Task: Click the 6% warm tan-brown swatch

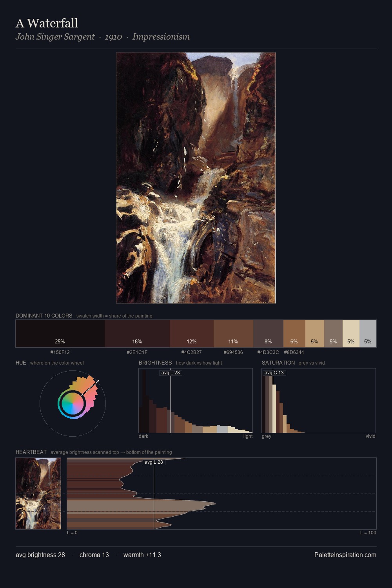Action: point(294,334)
